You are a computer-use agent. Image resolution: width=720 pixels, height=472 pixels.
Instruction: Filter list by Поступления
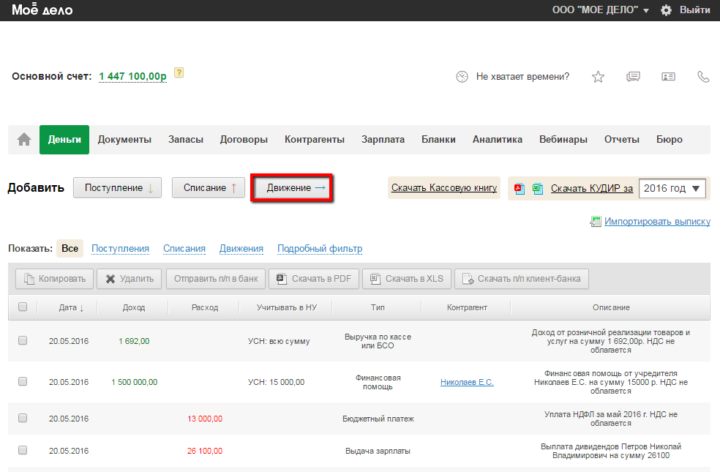point(120,249)
